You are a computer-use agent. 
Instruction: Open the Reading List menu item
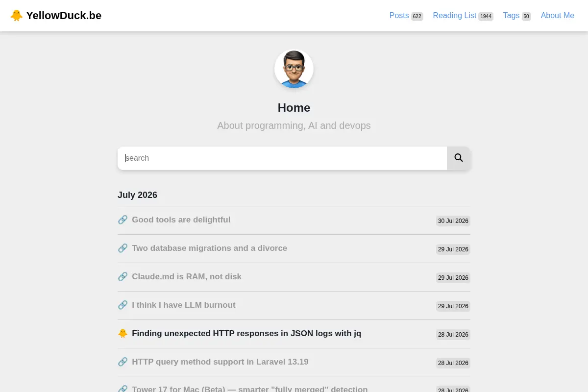pos(463,16)
